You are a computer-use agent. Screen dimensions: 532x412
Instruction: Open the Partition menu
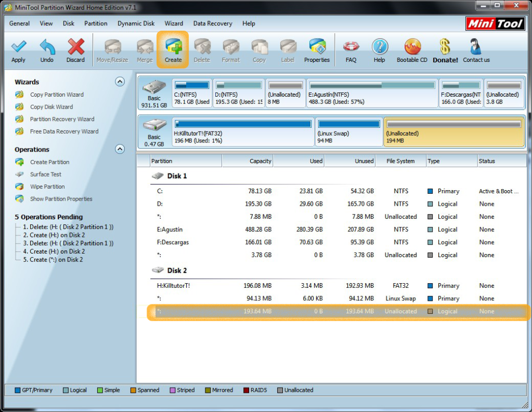(96, 23)
